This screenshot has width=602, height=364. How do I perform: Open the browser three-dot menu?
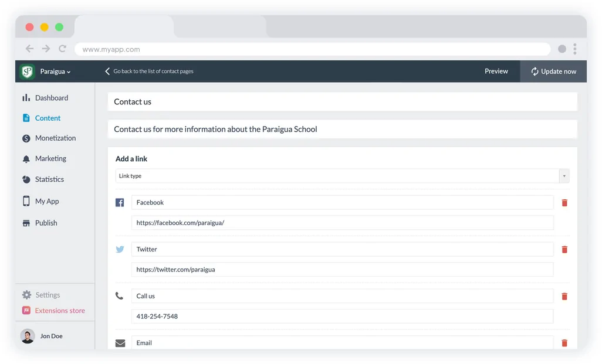(575, 49)
